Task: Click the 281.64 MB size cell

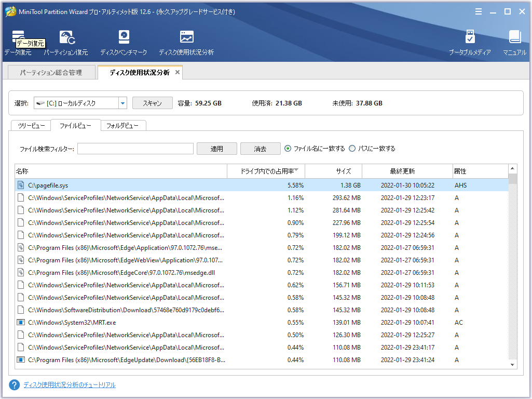Action: [x=346, y=210]
